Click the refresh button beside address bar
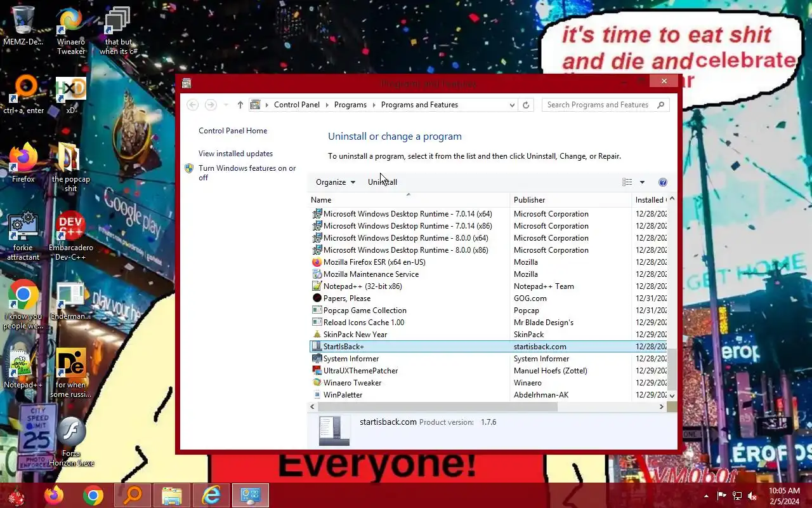 (x=526, y=105)
